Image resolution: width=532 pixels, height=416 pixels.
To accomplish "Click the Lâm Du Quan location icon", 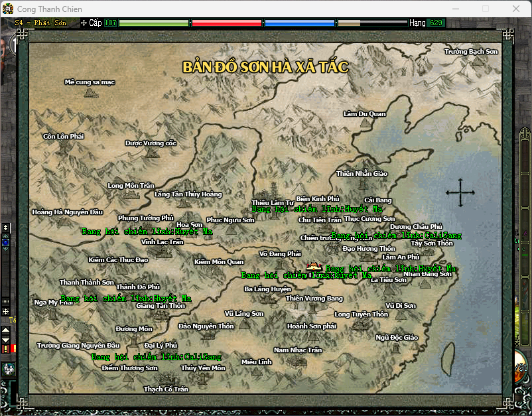I will [365, 123].
